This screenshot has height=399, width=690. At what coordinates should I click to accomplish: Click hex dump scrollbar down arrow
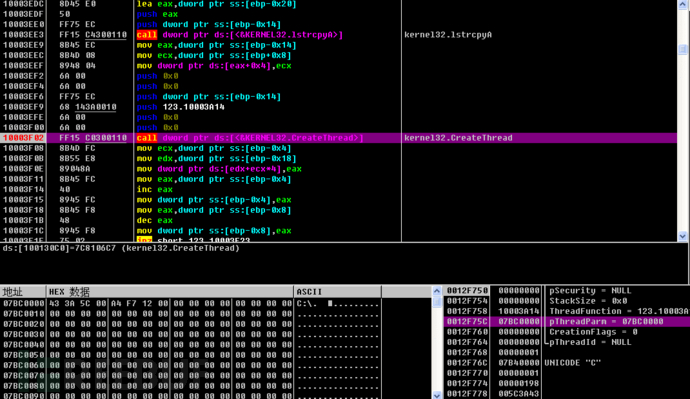pos(437,395)
